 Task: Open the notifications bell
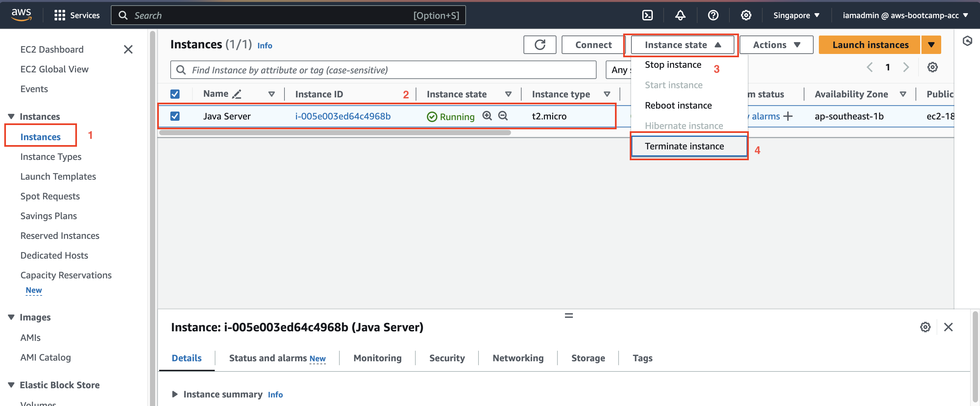(x=680, y=15)
